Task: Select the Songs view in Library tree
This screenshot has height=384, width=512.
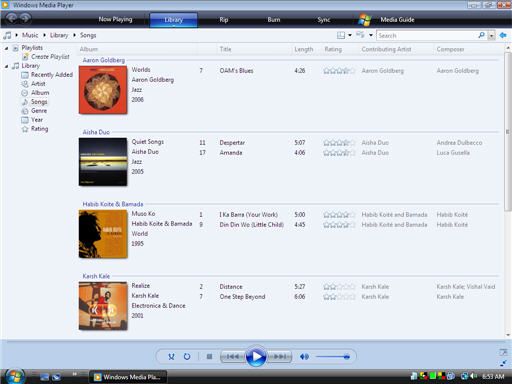Action: [39, 102]
